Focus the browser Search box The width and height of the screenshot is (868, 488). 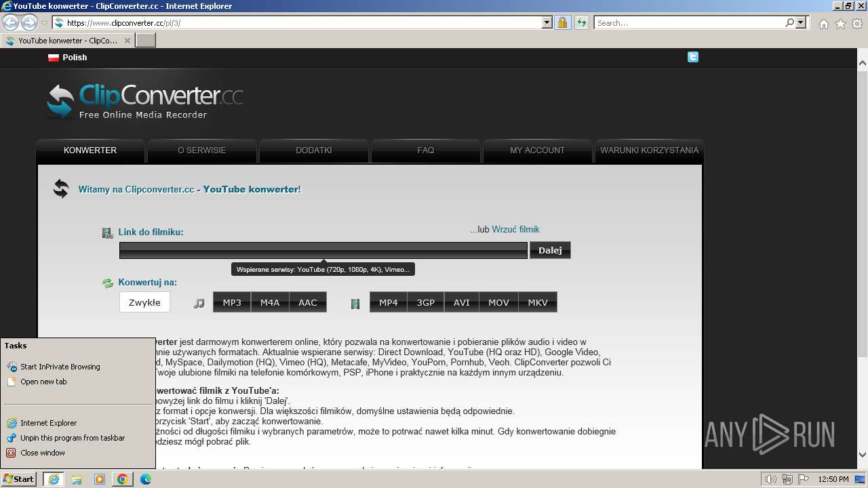[x=689, y=22]
